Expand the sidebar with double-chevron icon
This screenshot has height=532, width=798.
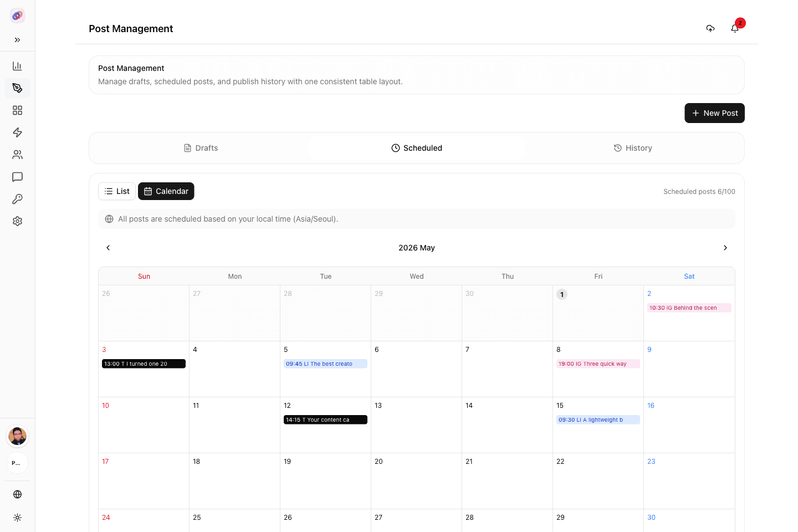coord(17,40)
